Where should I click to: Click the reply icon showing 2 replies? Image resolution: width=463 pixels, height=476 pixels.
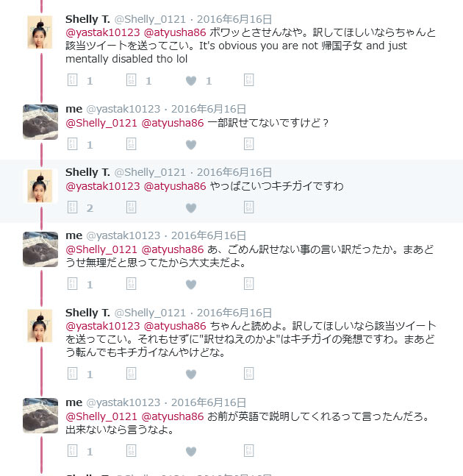pyautogui.click(x=72, y=207)
